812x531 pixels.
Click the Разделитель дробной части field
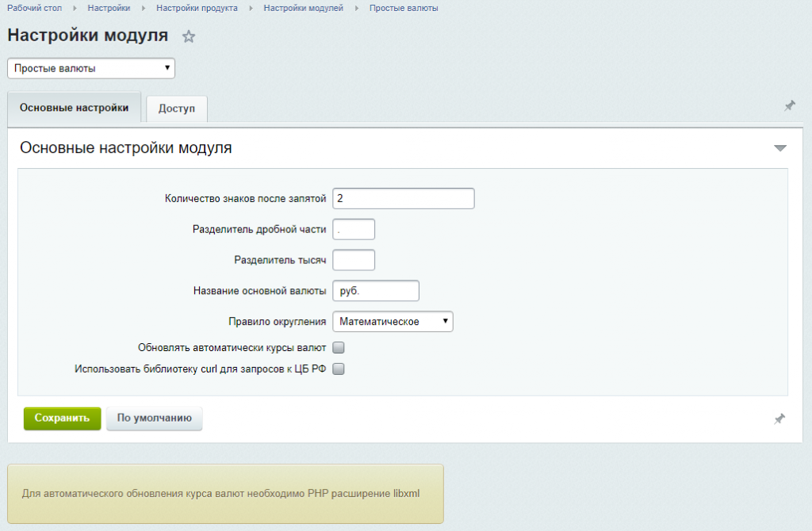point(354,229)
